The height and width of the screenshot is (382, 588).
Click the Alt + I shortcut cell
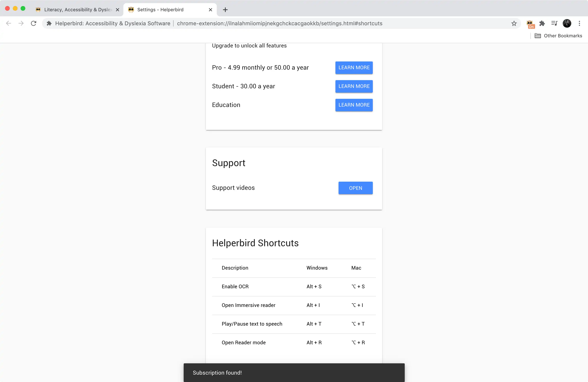coord(313,305)
